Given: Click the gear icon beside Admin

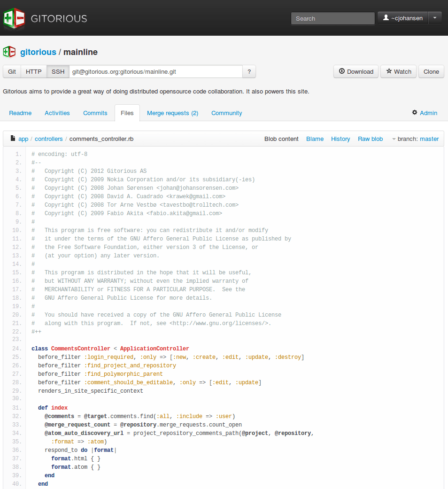Looking at the screenshot, I should pos(415,112).
